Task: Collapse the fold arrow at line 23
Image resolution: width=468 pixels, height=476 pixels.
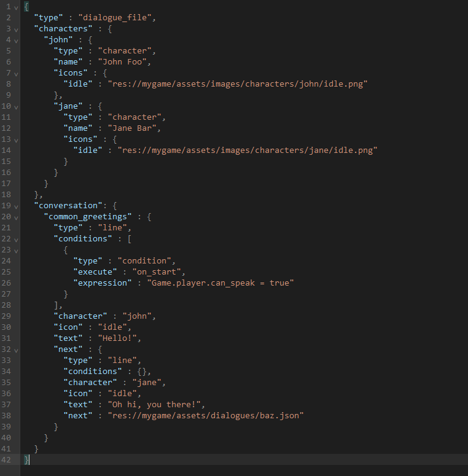Action: [16, 251]
